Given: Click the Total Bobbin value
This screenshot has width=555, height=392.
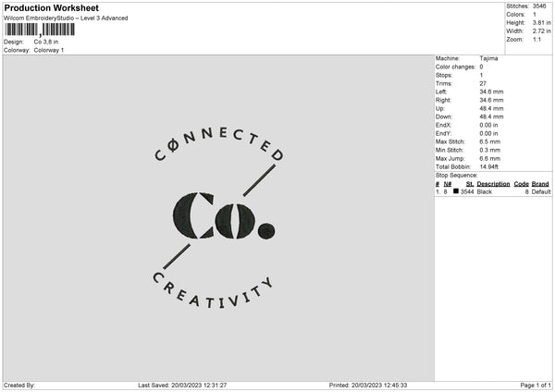Looking at the screenshot, I should [488, 167].
